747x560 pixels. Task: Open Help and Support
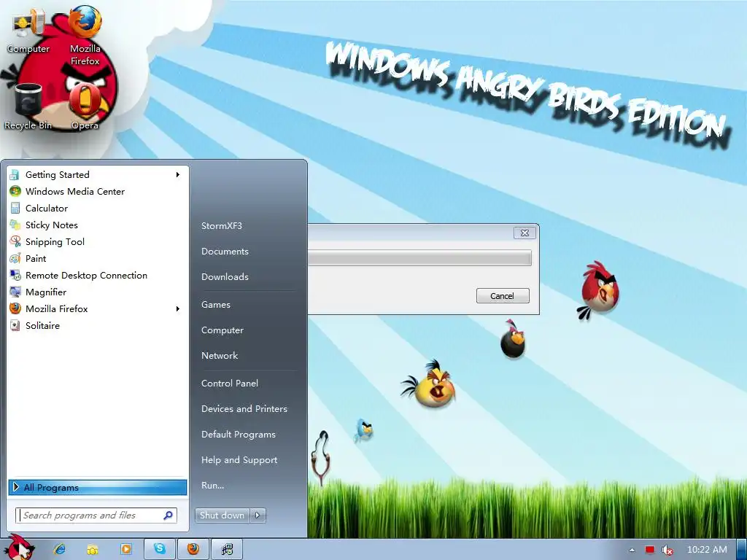[239, 460]
